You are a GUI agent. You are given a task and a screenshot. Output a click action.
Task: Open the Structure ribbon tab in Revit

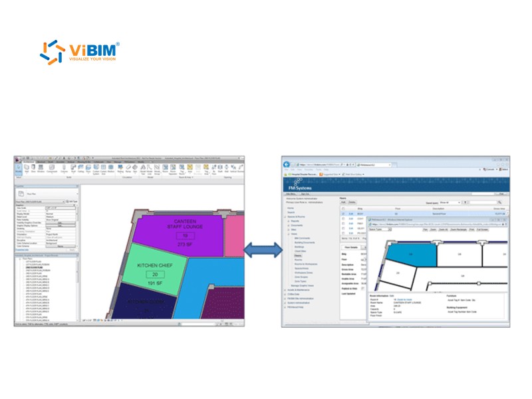pos(41,162)
